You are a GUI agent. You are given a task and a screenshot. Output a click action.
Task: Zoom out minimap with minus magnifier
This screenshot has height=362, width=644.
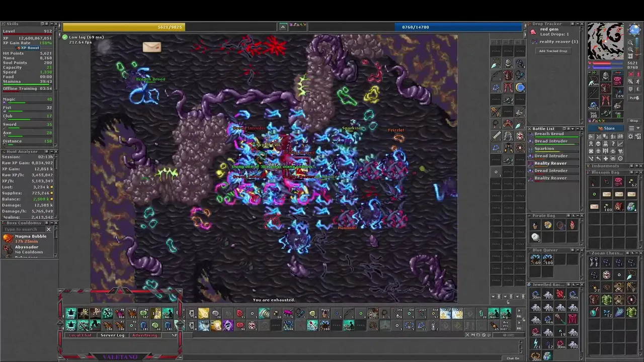pos(630,43)
